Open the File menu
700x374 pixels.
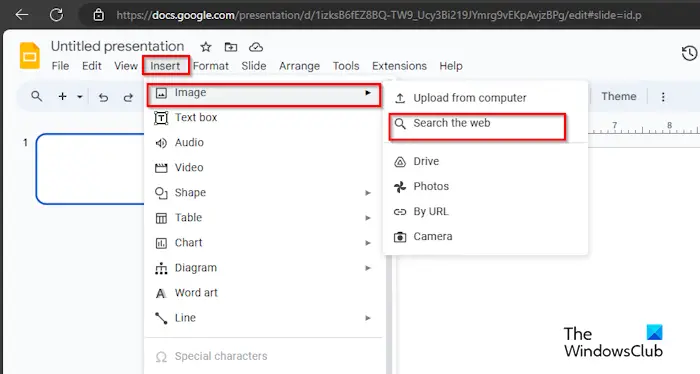(x=60, y=66)
